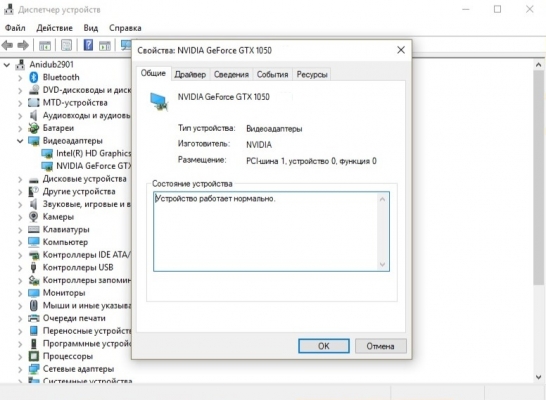Switch to the События tab
Viewport: 546px width, 400px height.
tap(272, 74)
